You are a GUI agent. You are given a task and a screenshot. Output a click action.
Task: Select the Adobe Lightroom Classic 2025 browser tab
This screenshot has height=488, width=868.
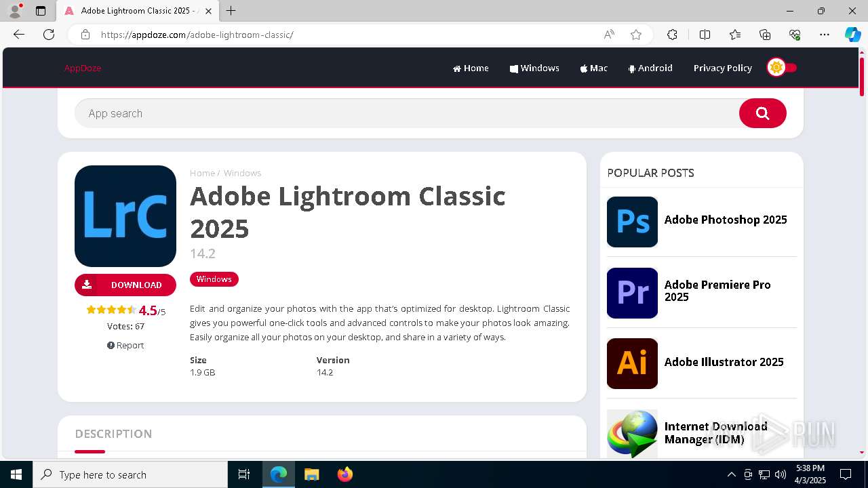[x=138, y=11]
